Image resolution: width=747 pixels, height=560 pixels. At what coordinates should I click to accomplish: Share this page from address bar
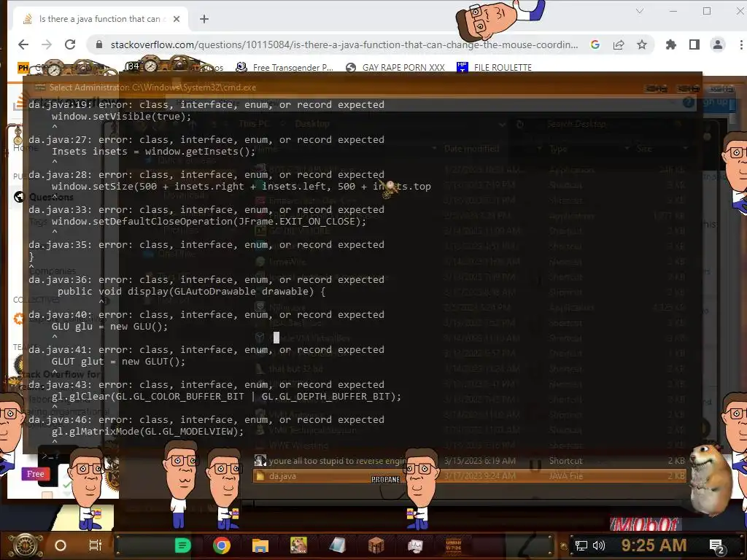619,44
